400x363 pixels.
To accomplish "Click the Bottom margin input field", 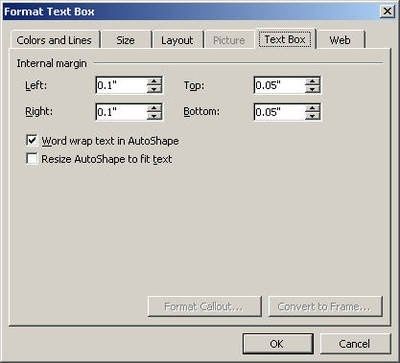I will [279, 112].
